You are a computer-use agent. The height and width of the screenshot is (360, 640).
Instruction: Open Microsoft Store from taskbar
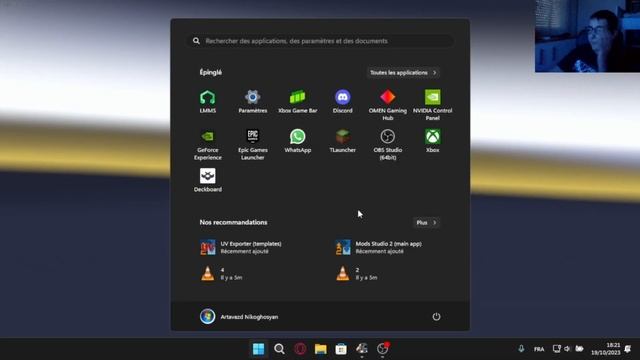(341, 349)
